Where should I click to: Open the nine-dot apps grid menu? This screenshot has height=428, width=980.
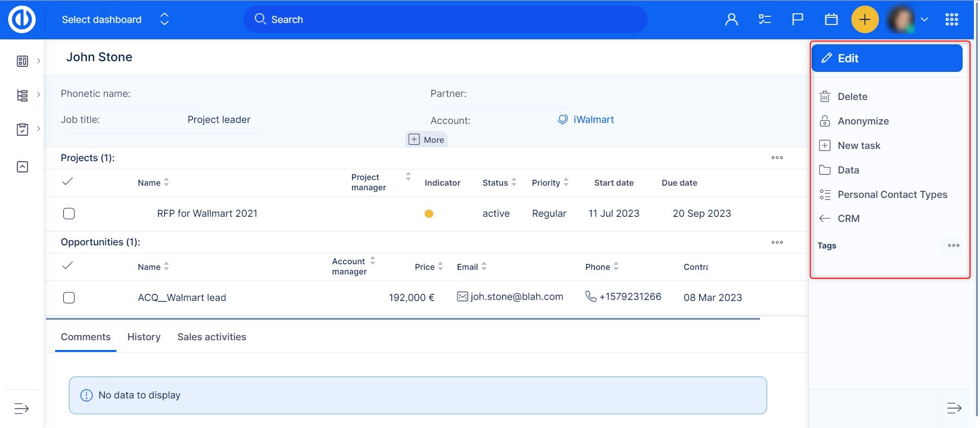(x=951, y=20)
